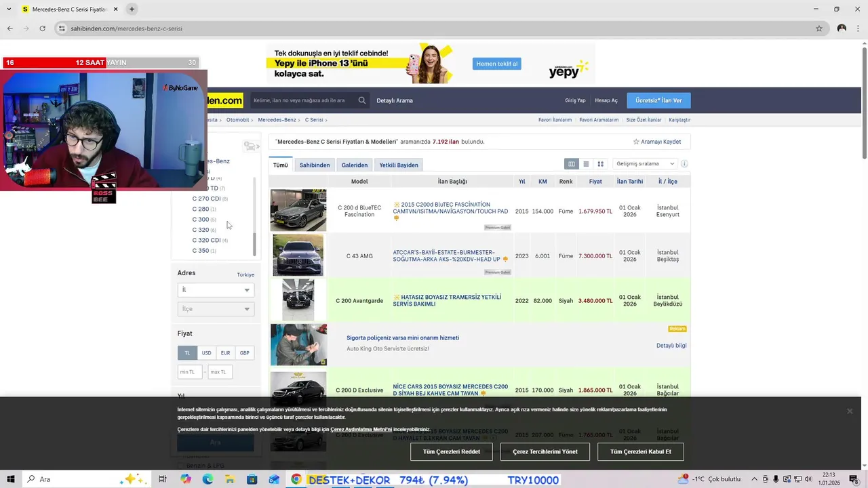Click the site search text field
Screen dimensions: 868x488
[x=304, y=100]
